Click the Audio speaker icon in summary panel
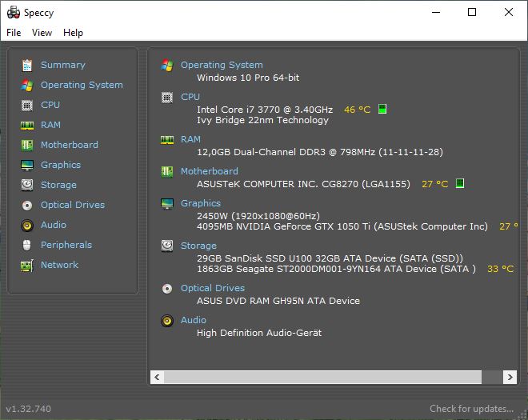This screenshot has width=528, height=420. pyautogui.click(x=167, y=321)
